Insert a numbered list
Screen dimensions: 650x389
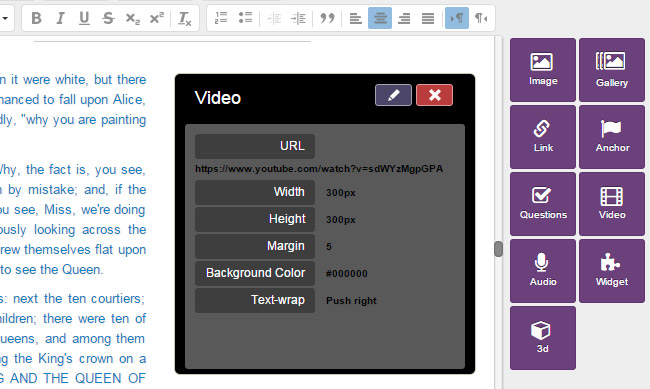click(221, 18)
